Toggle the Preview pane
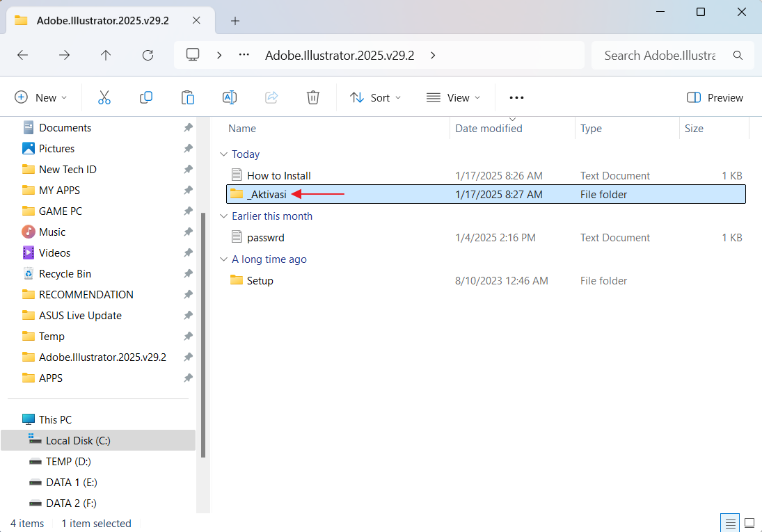Image resolution: width=762 pixels, height=532 pixels. [715, 97]
